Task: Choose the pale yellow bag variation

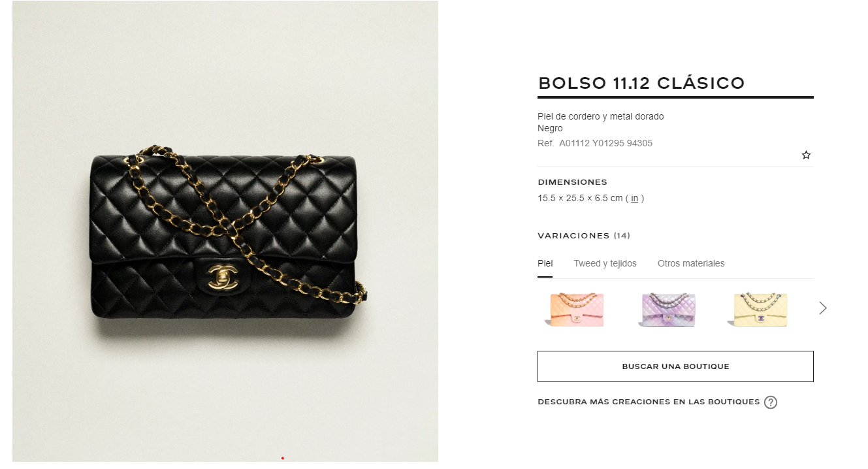Action: pos(758,309)
